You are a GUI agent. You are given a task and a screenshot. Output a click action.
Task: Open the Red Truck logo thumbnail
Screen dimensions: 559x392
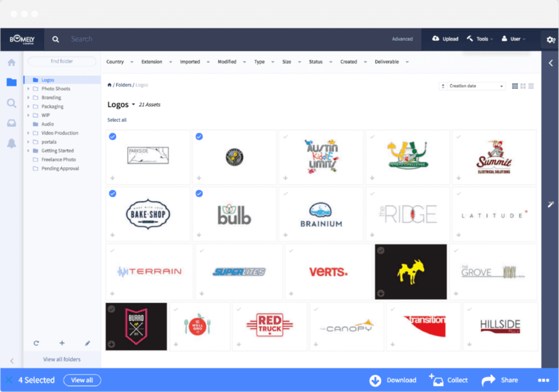coord(269,324)
